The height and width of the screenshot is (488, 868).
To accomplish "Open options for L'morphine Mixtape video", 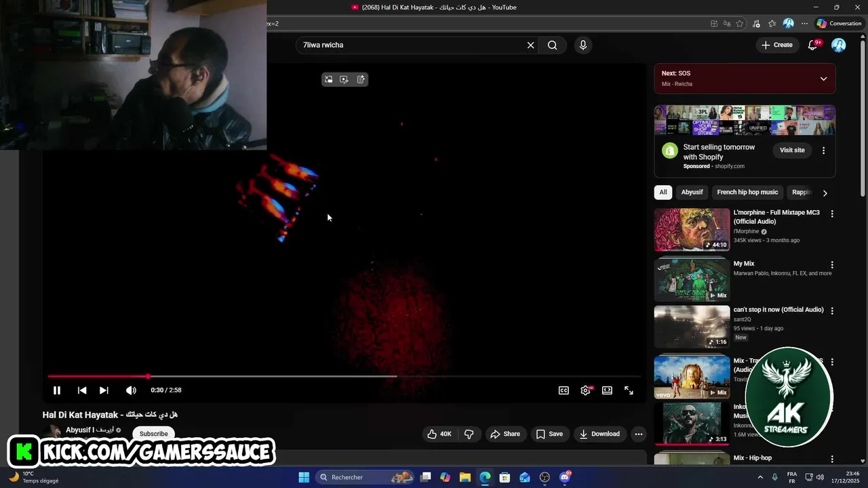I will tap(832, 213).
